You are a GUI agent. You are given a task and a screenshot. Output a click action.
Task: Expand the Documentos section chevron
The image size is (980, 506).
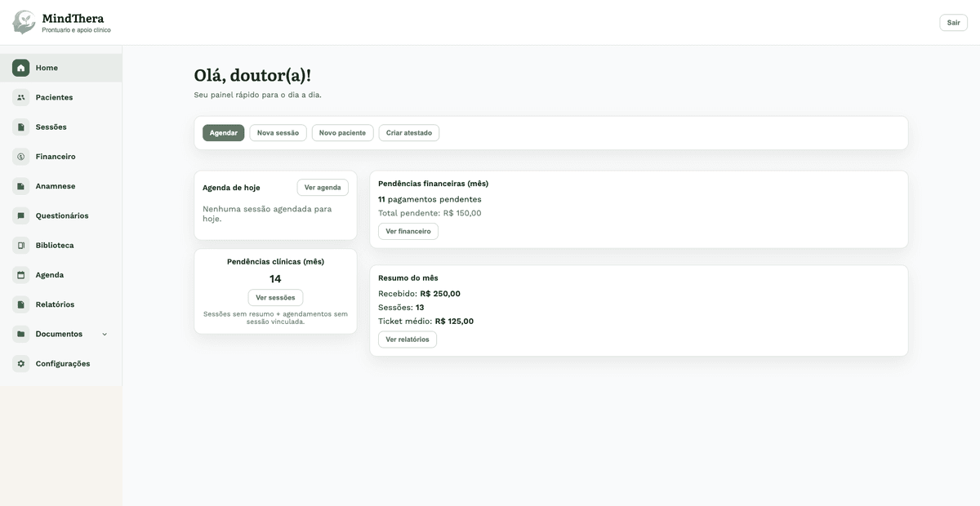104,333
